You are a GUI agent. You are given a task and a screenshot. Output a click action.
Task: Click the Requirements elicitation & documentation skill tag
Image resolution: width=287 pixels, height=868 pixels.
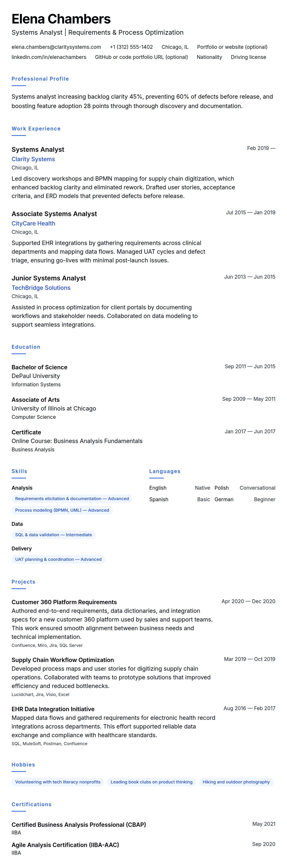click(x=72, y=499)
